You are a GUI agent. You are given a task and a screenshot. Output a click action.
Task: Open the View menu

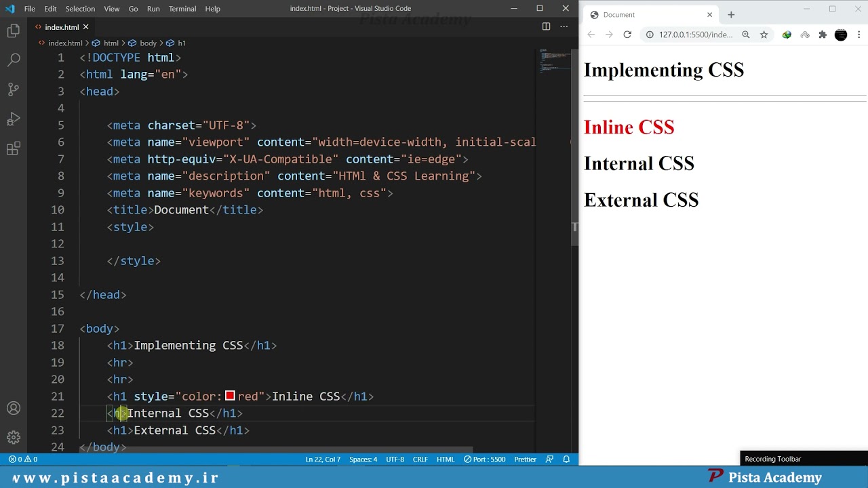pos(112,9)
